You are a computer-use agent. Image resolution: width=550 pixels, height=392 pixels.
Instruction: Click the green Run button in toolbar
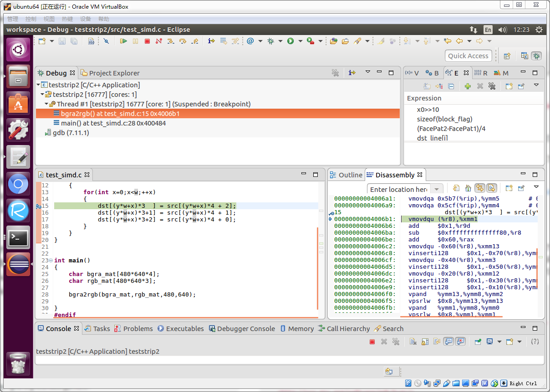pos(290,41)
